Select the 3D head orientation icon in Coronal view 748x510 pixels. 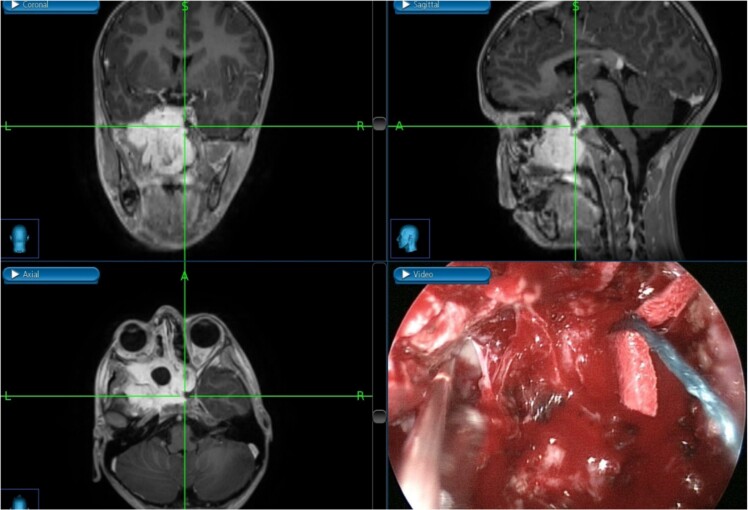point(20,239)
